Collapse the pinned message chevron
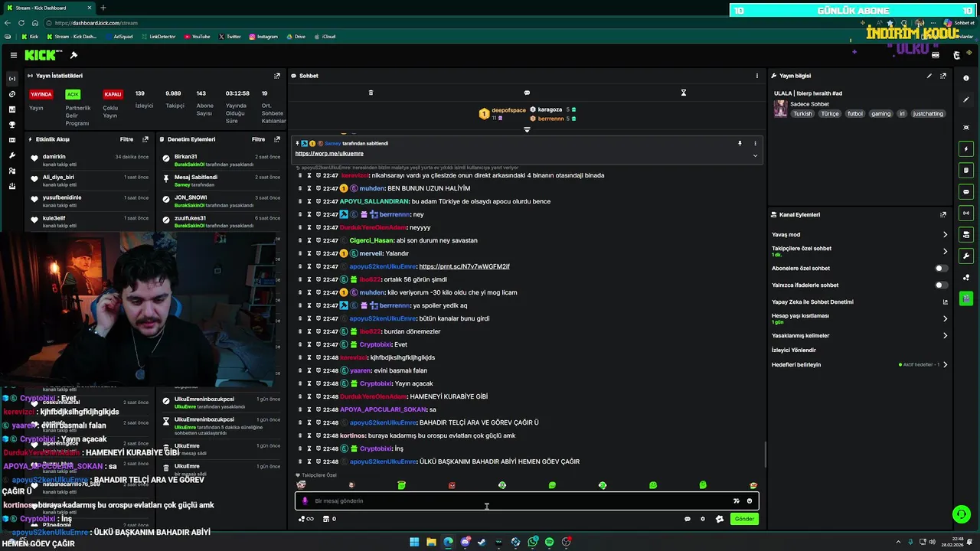 (x=755, y=155)
